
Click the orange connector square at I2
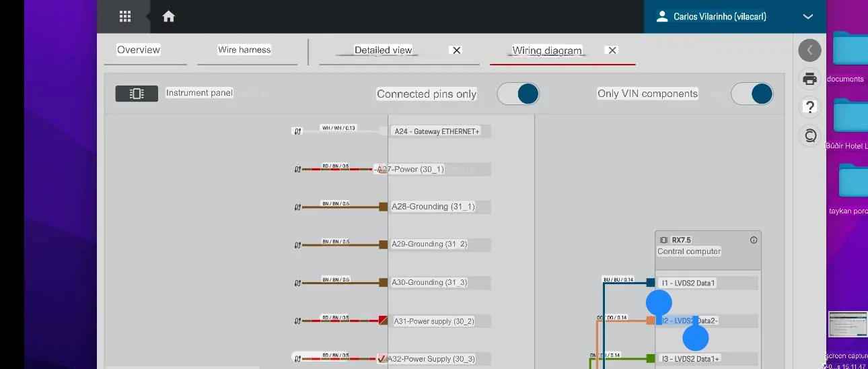[651, 321]
